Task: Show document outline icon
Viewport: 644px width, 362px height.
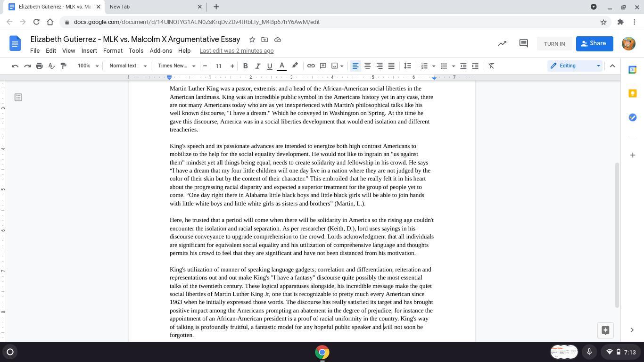Action: coord(18,98)
